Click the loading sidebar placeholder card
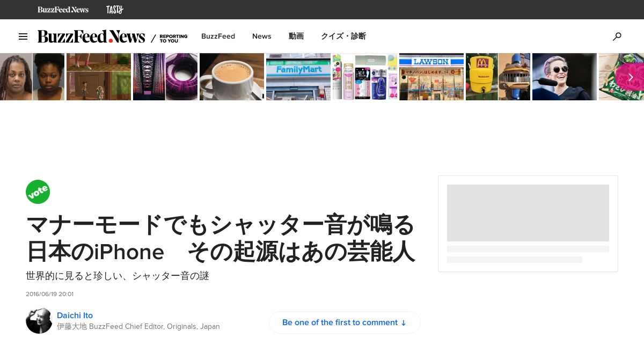Screen dimensions: 644x338 coord(528,224)
